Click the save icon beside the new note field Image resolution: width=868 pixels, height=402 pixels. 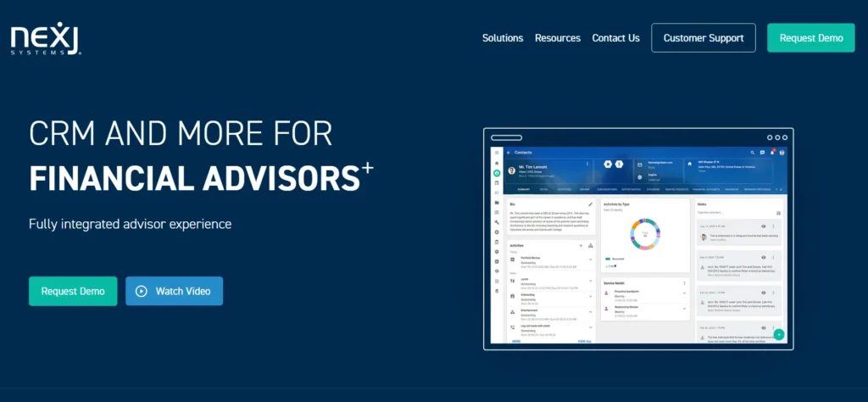pos(778,213)
